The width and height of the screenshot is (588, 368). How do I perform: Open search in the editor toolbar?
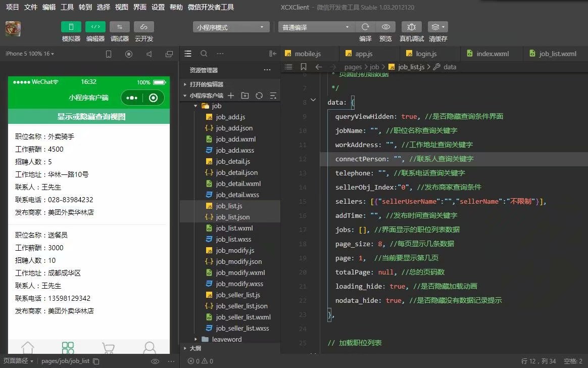[x=204, y=53]
